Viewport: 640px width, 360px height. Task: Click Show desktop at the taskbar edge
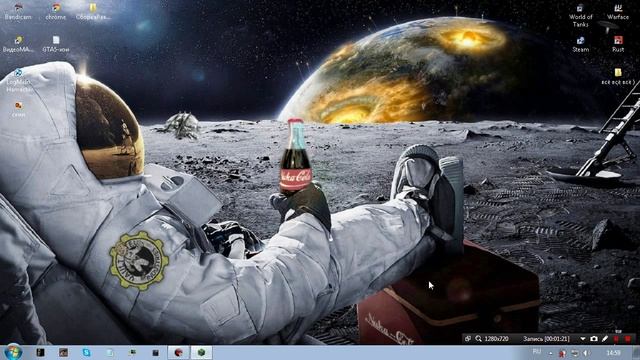pos(637,353)
